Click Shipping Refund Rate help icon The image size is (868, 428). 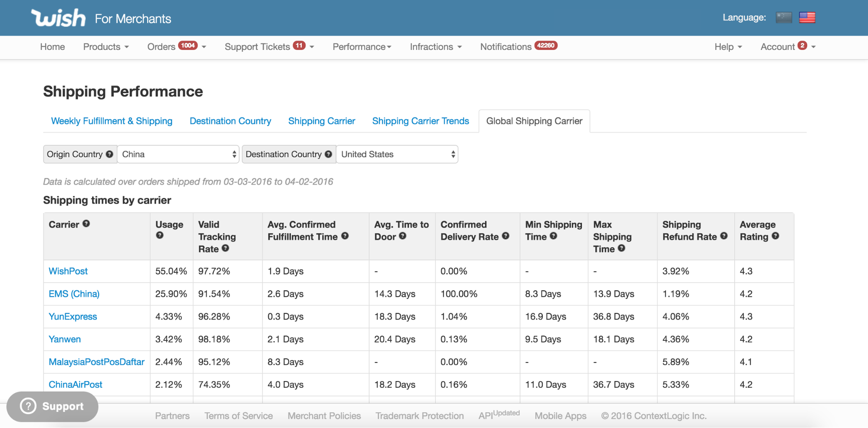pyautogui.click(x=723, y=236)
